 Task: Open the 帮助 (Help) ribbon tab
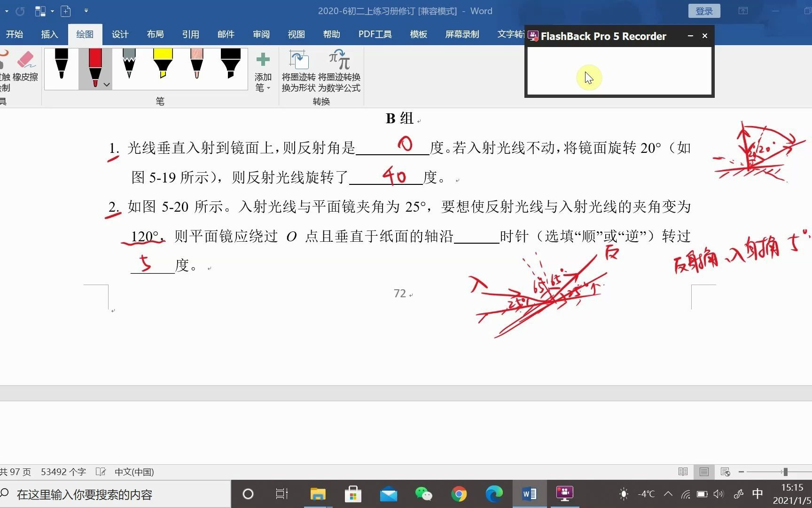click(331, 34)
